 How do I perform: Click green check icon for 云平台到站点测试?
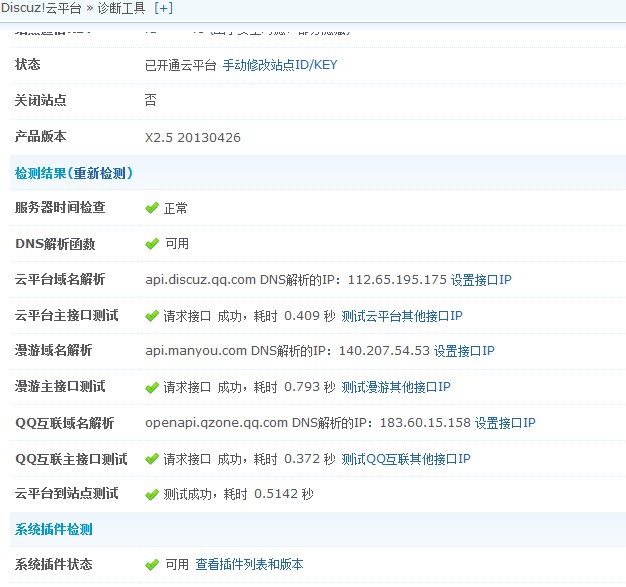click(x=152, y=494)
